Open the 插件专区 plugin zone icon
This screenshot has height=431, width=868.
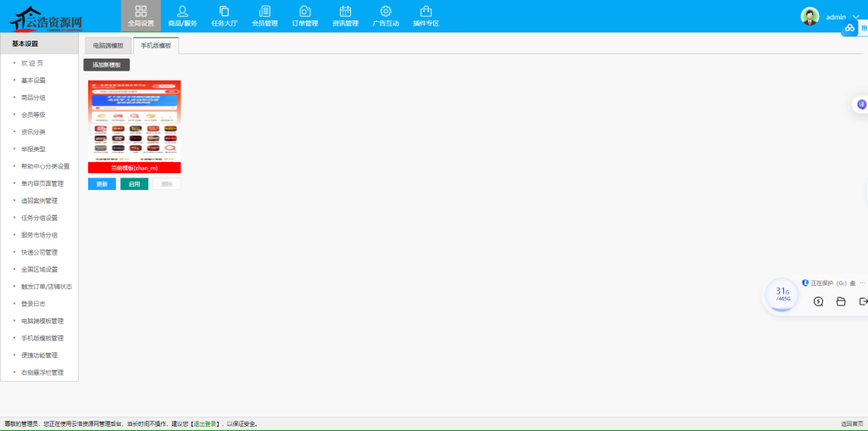(x=426, y=15)
